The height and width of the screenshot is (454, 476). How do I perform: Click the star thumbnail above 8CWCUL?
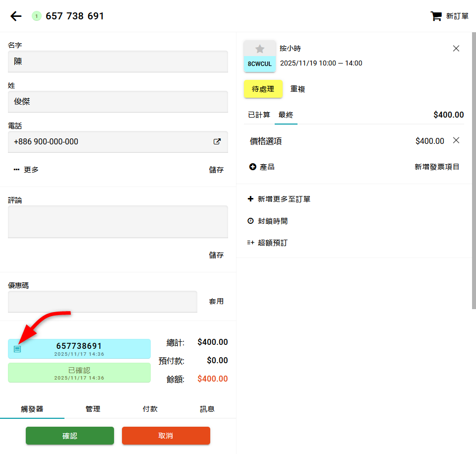tap(260, 49)
